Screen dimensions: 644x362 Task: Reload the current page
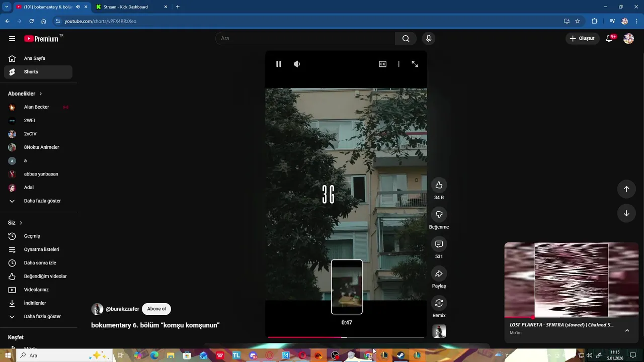point(31,21)
